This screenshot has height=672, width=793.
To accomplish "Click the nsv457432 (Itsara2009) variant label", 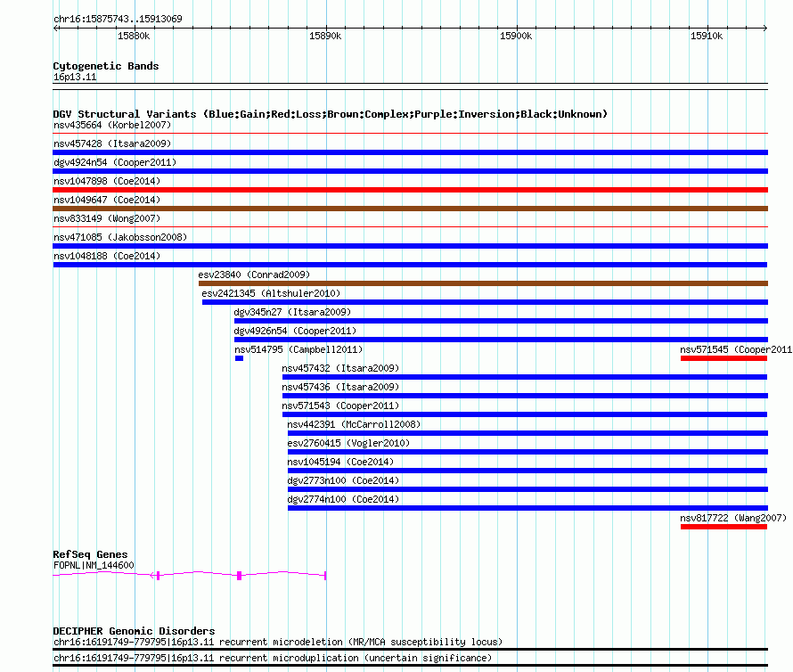I will pyautogui.click(x=340, y=368).
